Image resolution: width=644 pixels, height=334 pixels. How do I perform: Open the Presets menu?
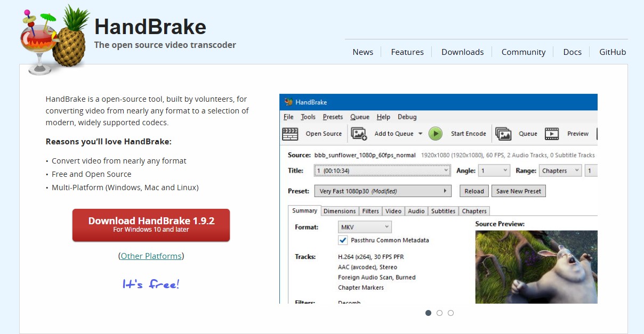[333, 117]
